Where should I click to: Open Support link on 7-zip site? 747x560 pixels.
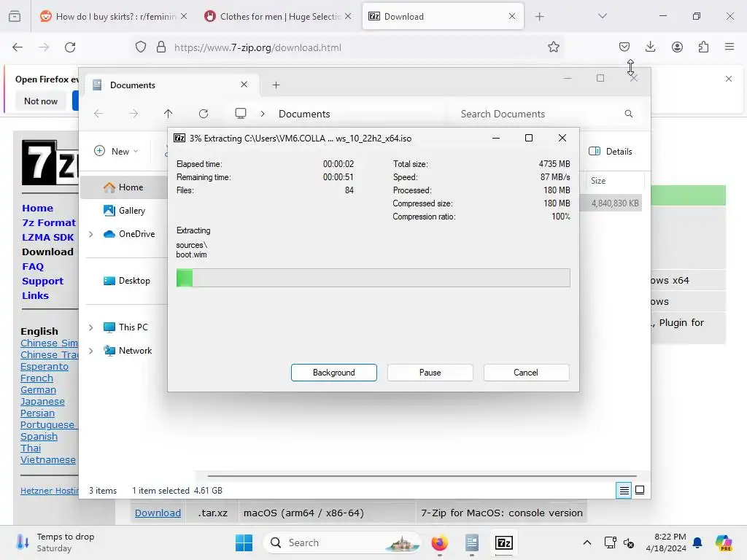click(42, 281)
